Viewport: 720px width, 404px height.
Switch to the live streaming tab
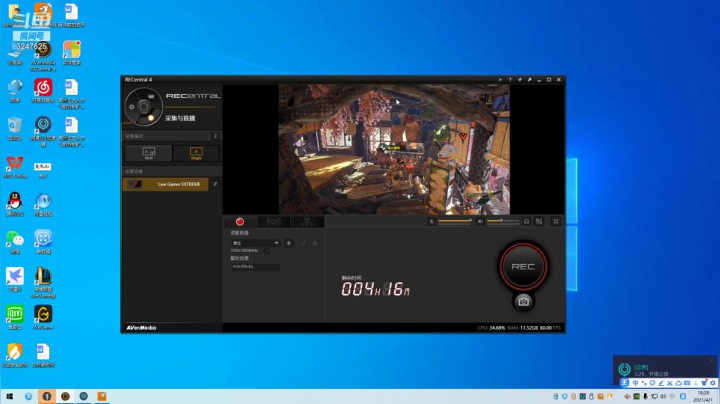pyautogui.click(x=273, y=222)
